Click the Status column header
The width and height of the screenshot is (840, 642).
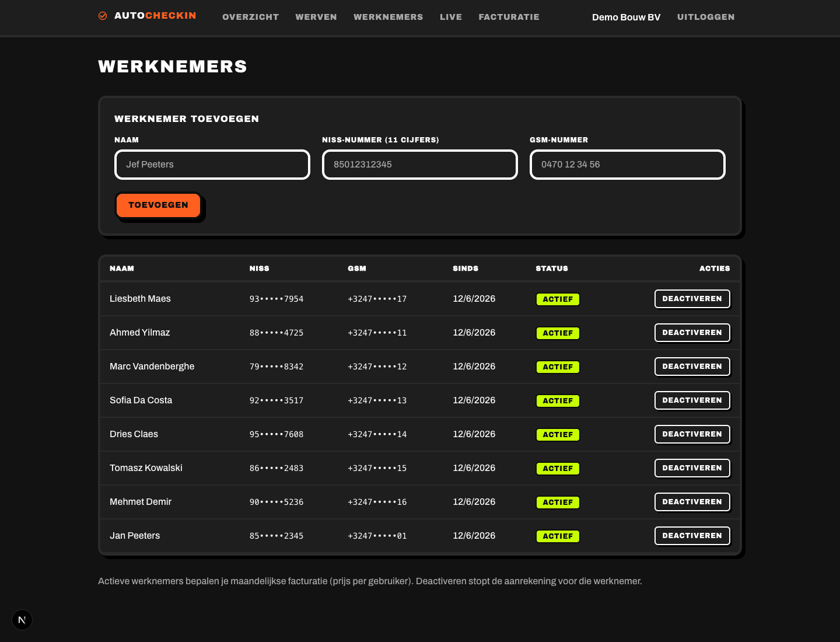pos(552,268)
